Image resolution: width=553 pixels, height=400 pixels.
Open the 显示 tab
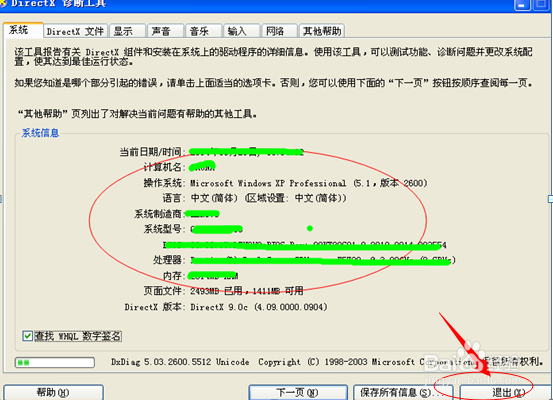tap(127, 31)
